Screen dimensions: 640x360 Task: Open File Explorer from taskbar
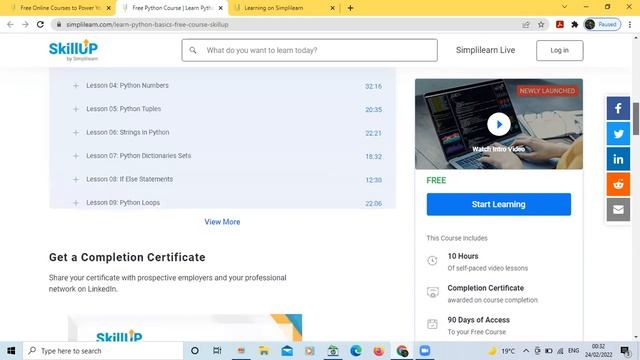pos(264,351)
